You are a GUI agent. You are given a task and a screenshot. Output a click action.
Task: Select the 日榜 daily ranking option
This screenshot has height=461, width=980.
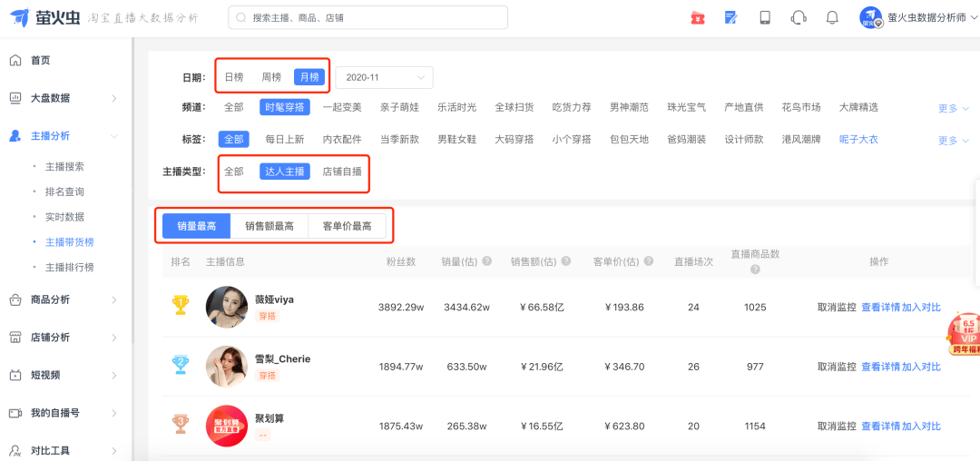click(234, 77)
